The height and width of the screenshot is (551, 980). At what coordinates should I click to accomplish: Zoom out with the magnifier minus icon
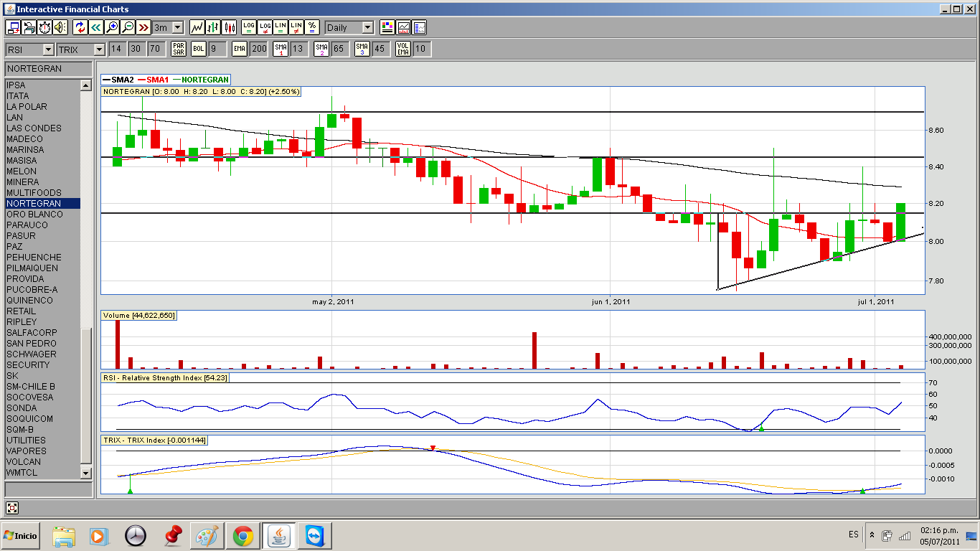pyautogui.click(x=128, y=27)
